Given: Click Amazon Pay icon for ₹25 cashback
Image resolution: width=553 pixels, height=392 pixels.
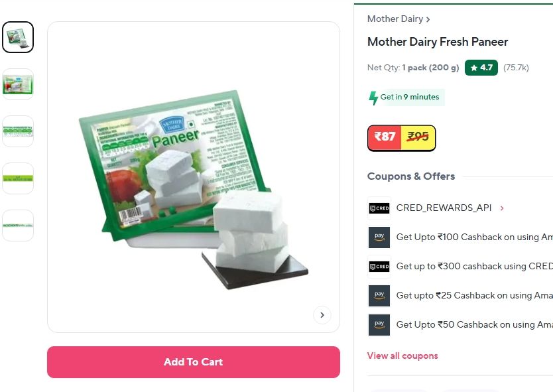Looking at the screenshot, I should pyautogui.click(x=379, y=296).
